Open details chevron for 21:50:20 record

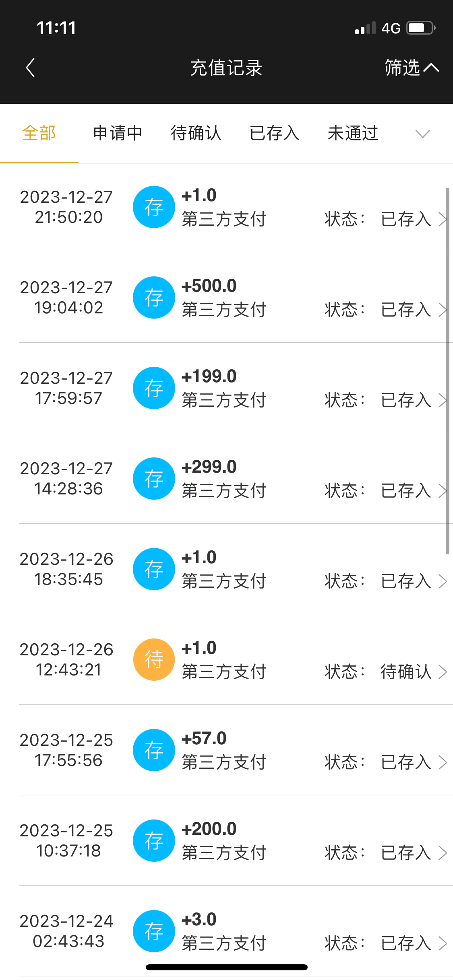(443, 219)
